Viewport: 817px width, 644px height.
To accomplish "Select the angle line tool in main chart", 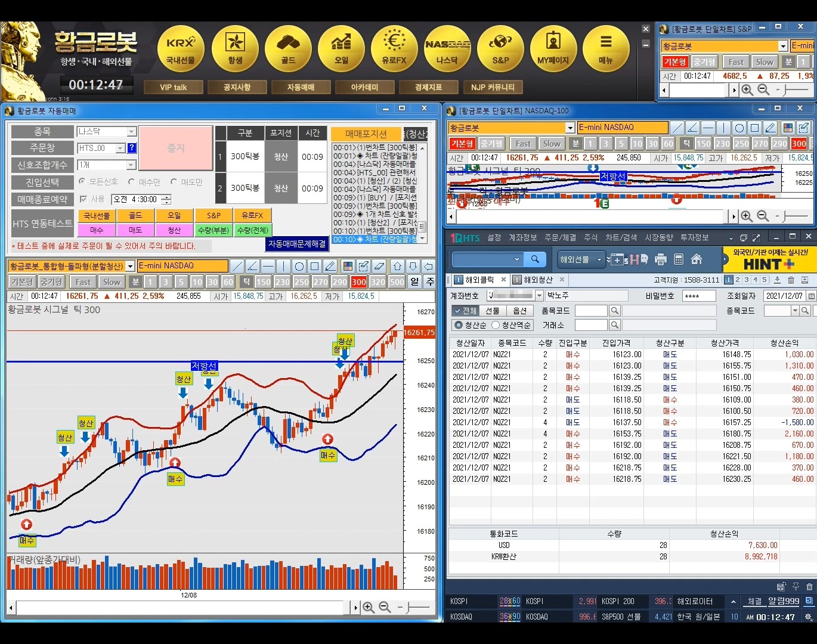I will 253,266.
